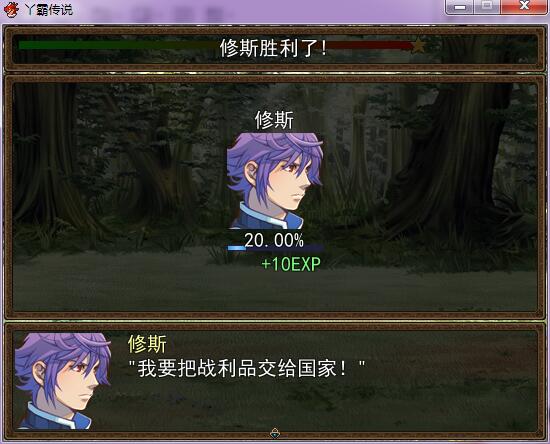Click the blue experience progress bar

[x=275, y=248]
